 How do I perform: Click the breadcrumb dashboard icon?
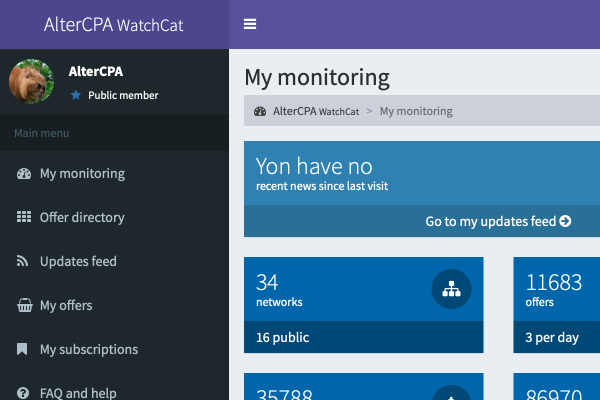click(x=260, y=111)
